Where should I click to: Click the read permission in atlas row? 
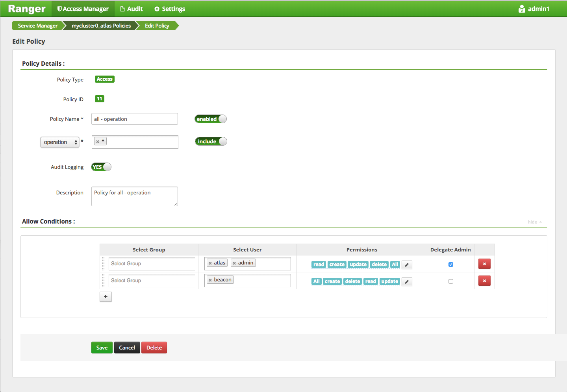[x=319, y=264]
